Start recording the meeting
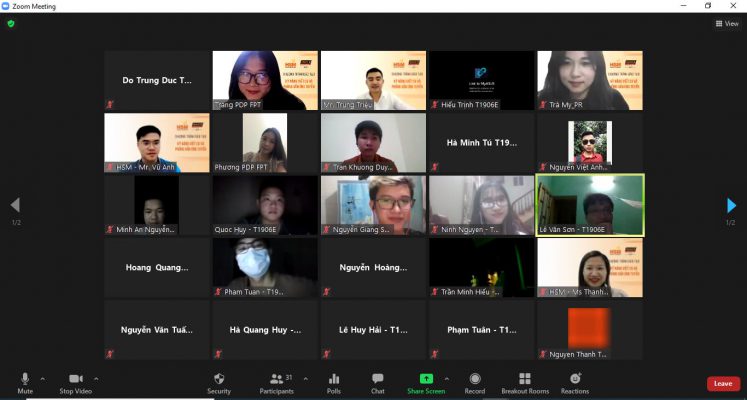Viewport: 747px width, 400px height. (x=474, y=382)
